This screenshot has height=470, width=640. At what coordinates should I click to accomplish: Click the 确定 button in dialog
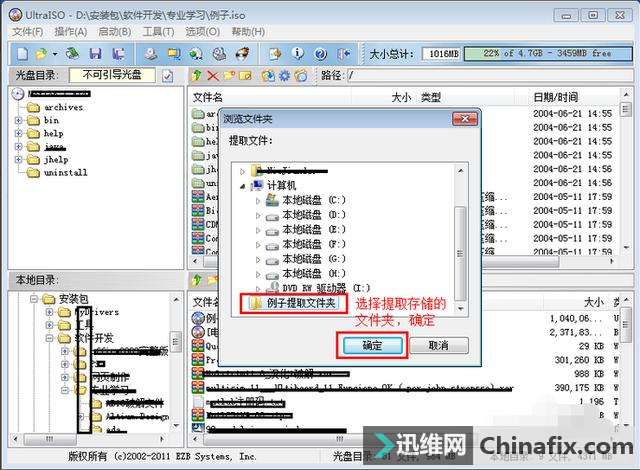pos(373,346)
